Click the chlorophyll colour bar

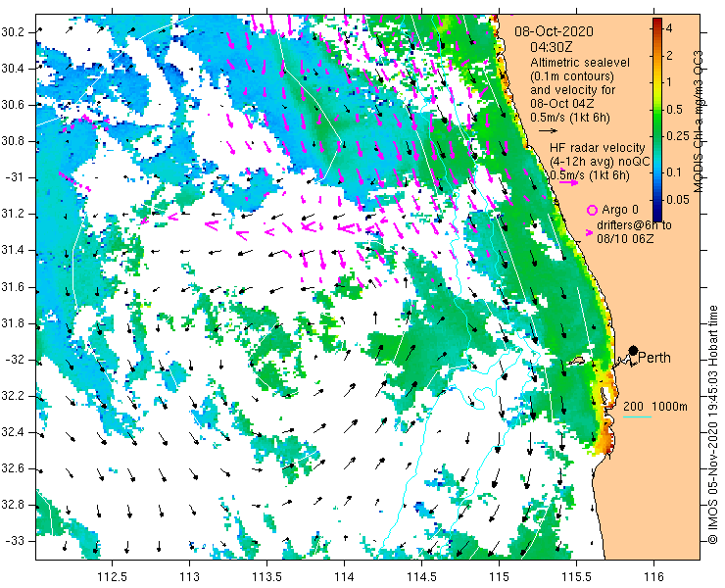click(x=657, y=120)
